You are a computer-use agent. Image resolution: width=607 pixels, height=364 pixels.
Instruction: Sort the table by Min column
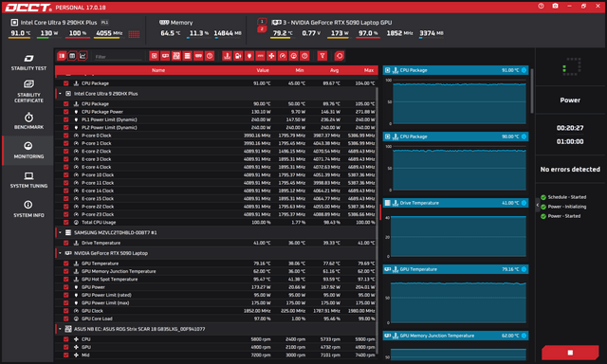click(300, 70)
